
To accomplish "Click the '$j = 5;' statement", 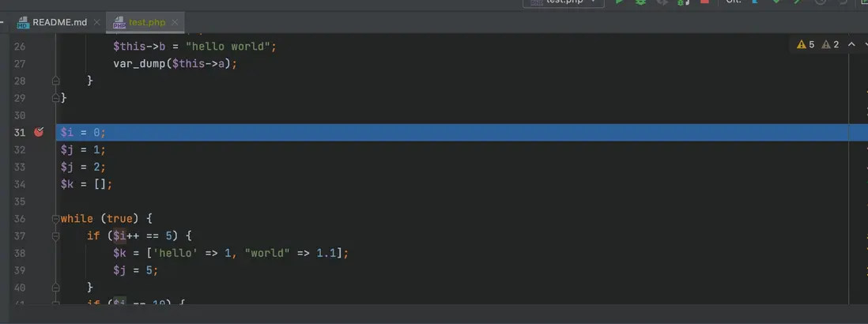I will click(136, 270).
